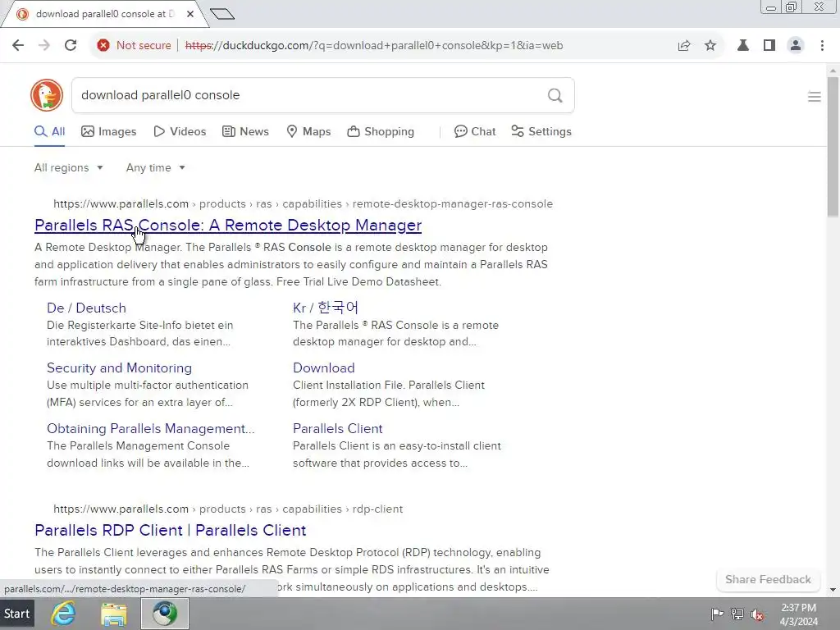Select the All search tab
This screenshot has width=840, height=630.
pyautogui.click(x=50, y=131)
